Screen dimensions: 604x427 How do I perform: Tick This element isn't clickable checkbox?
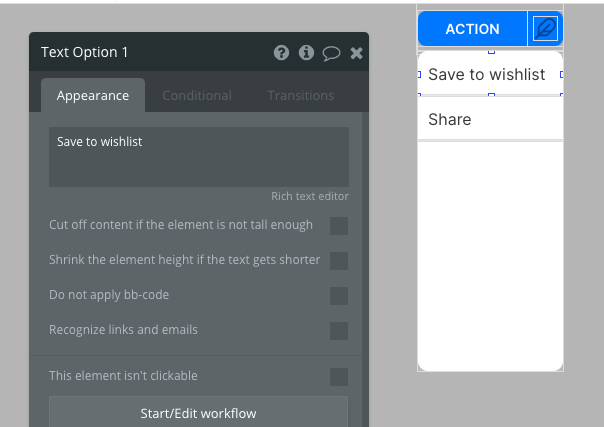pos(339,377)
